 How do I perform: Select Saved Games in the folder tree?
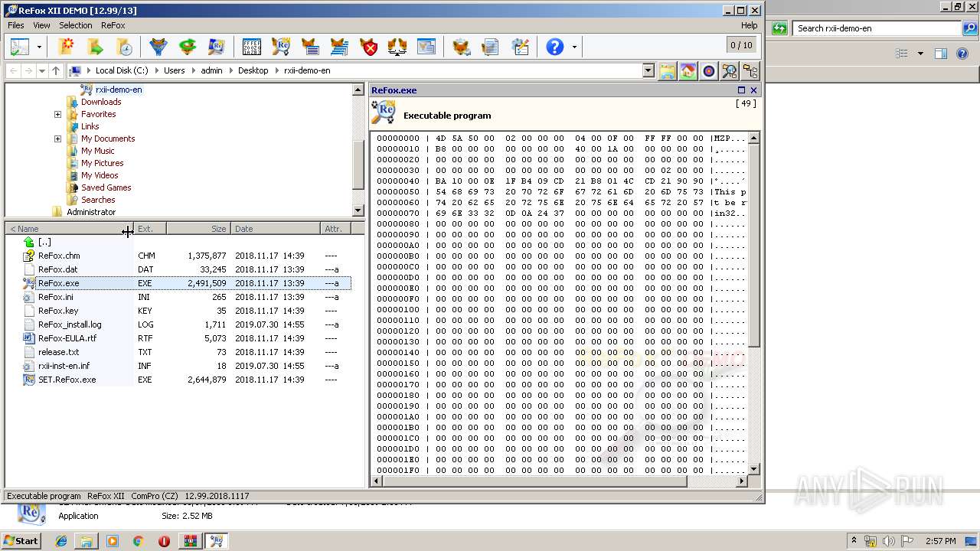pyautogui.click(x=106, y=187)
